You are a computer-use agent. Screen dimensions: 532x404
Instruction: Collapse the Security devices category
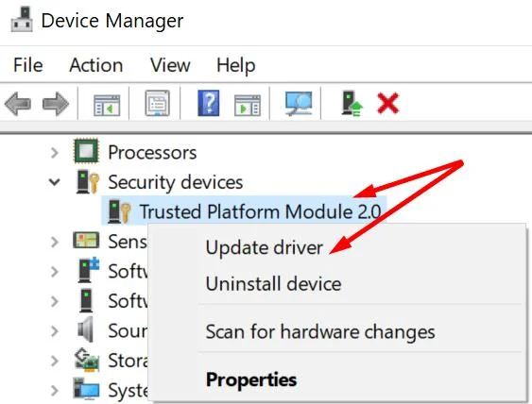54,182
